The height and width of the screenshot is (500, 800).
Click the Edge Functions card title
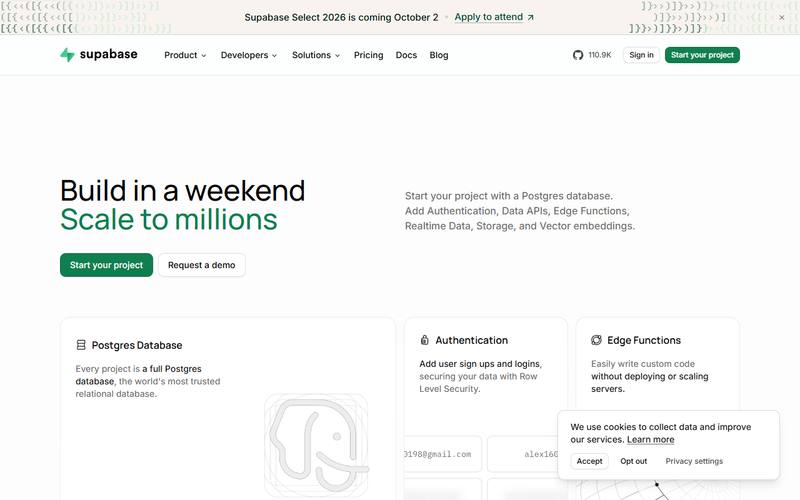pyautogui.click(x=644, y=340)
